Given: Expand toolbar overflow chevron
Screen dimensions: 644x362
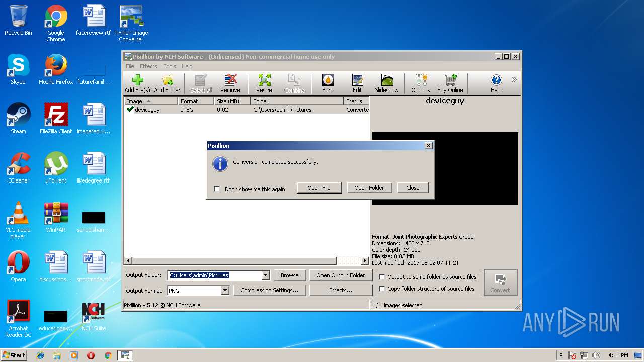Looking at the screenshot, I should (514, 79).
